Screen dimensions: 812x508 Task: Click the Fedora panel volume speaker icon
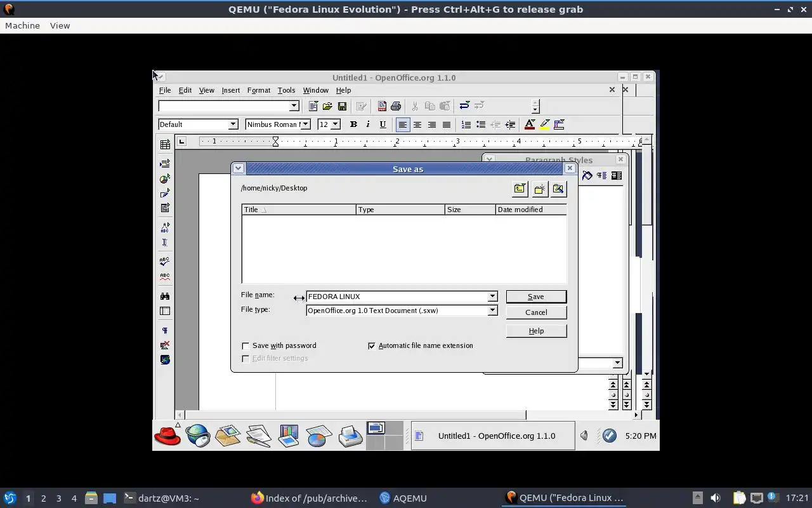point(584,436)
